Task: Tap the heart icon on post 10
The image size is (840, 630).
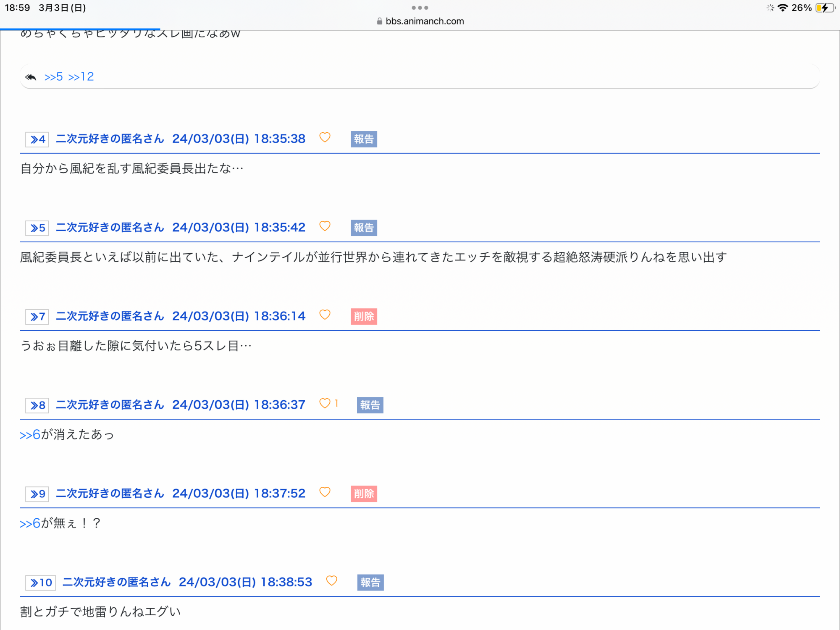Action: (331, 581)
